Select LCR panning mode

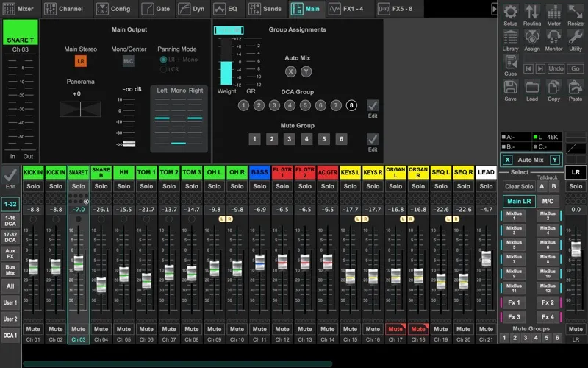(163, 69)
